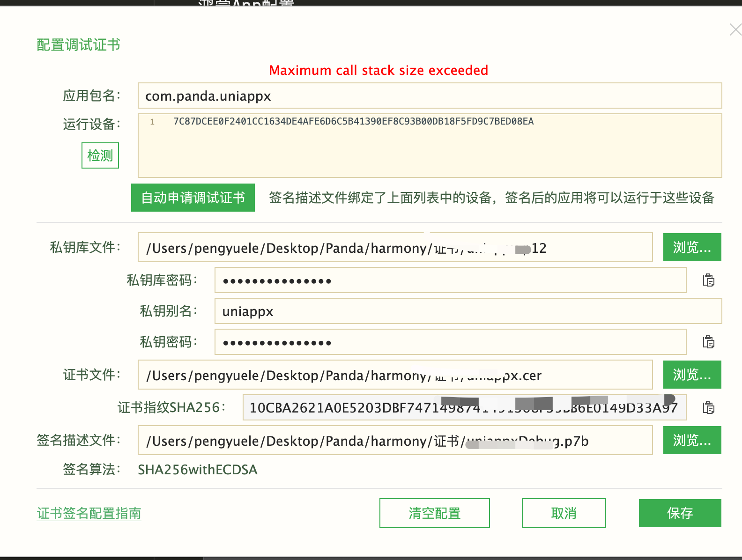Viewport: 742px width, 560px height.
Task: Browse for the 私钥库文件 keystore file
Action: click(692, 247)
